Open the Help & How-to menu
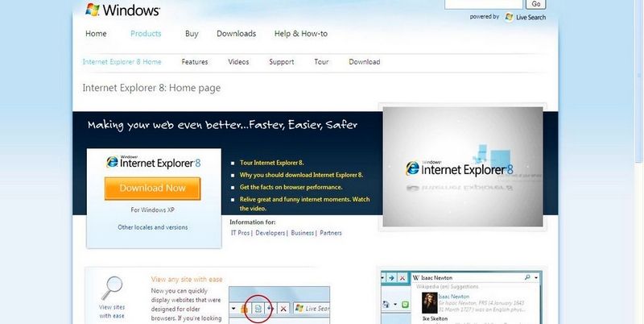The height and width of the screenshot is (324, 644). [300, 34]
